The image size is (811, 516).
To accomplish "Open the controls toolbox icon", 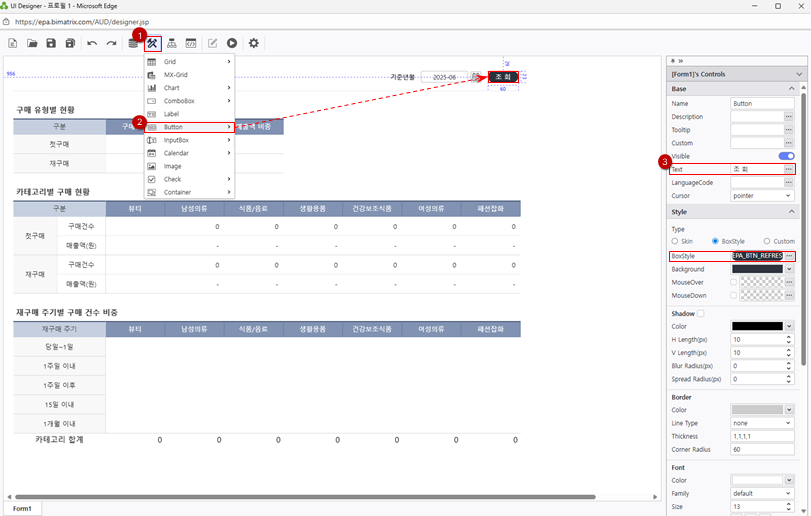I will (153, 44).
